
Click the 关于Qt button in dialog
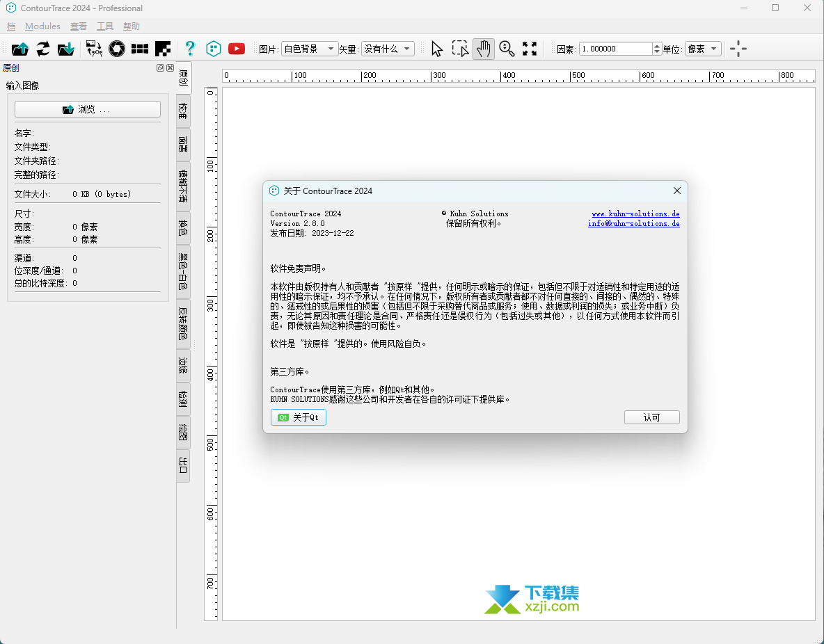(x=298, y=417)
